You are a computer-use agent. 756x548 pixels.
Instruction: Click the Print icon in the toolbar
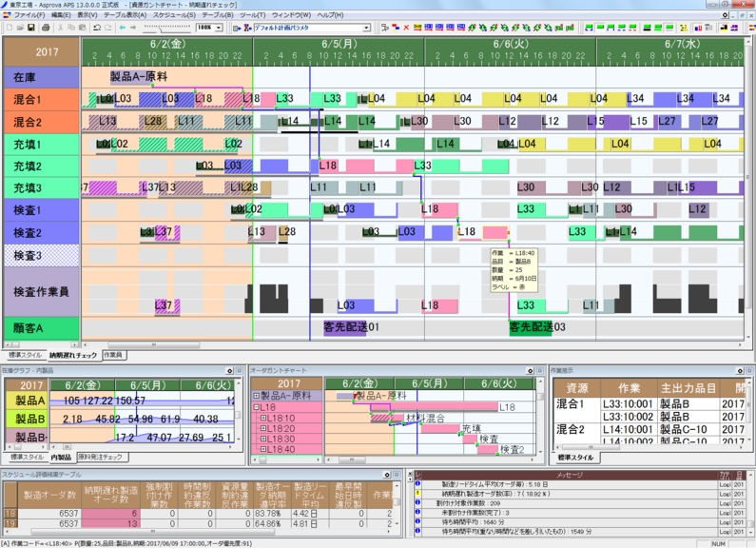tap(43, 28)
